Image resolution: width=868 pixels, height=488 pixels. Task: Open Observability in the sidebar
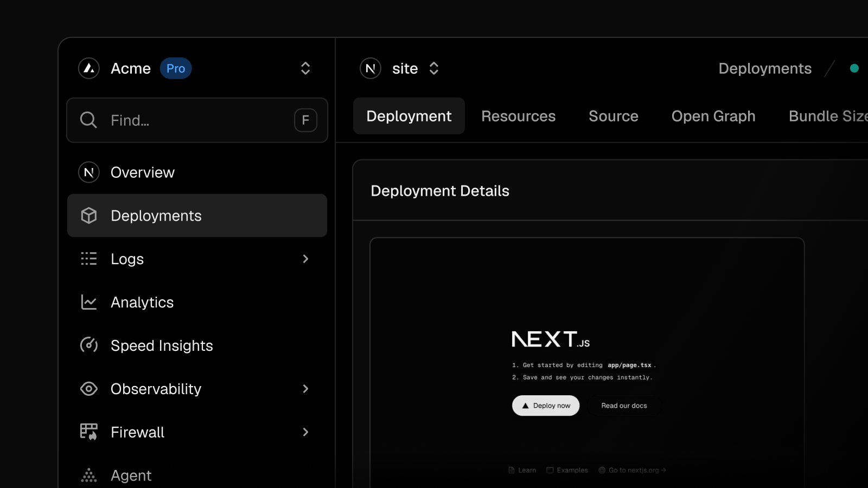[197, 389]
